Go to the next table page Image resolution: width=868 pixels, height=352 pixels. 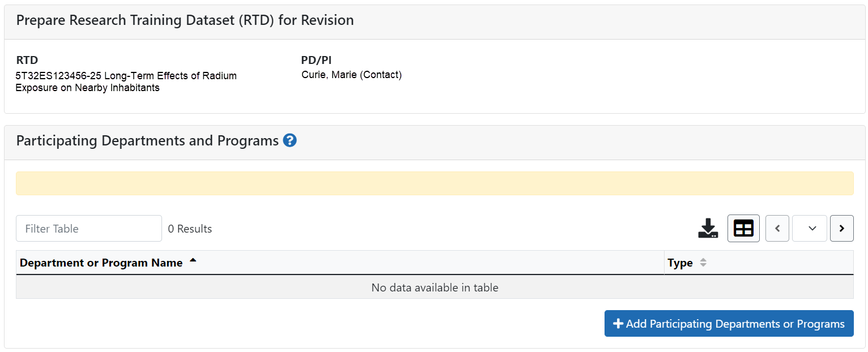[841, 229]
